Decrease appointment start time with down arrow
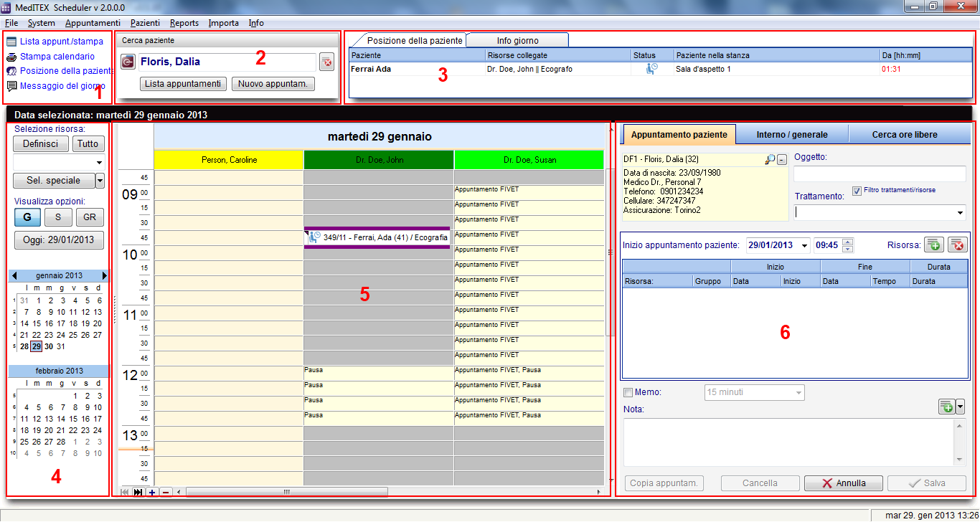The image size is (980, 522). [848, 249]
